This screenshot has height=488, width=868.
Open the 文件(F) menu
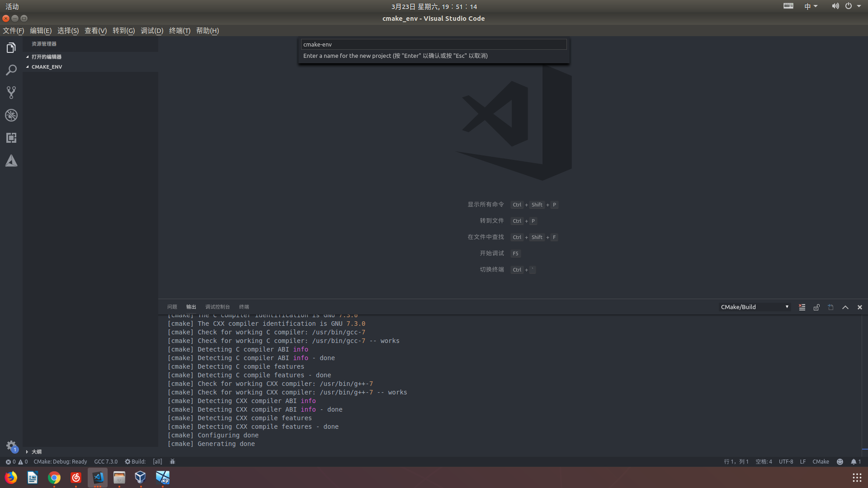pos(14,31)
